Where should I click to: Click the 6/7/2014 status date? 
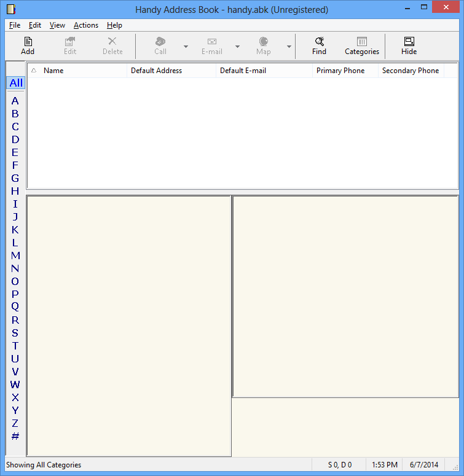(424, 465)
